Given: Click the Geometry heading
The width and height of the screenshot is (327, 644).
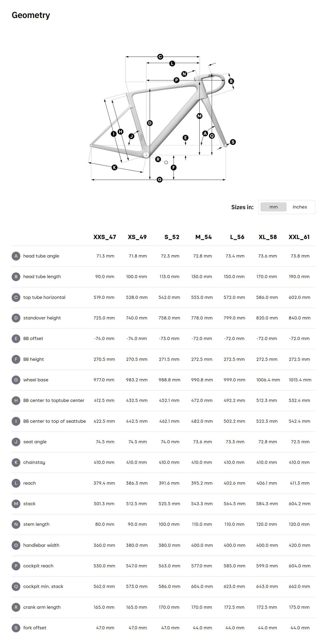Looking at the screenshot, I should tap(31, 15).
